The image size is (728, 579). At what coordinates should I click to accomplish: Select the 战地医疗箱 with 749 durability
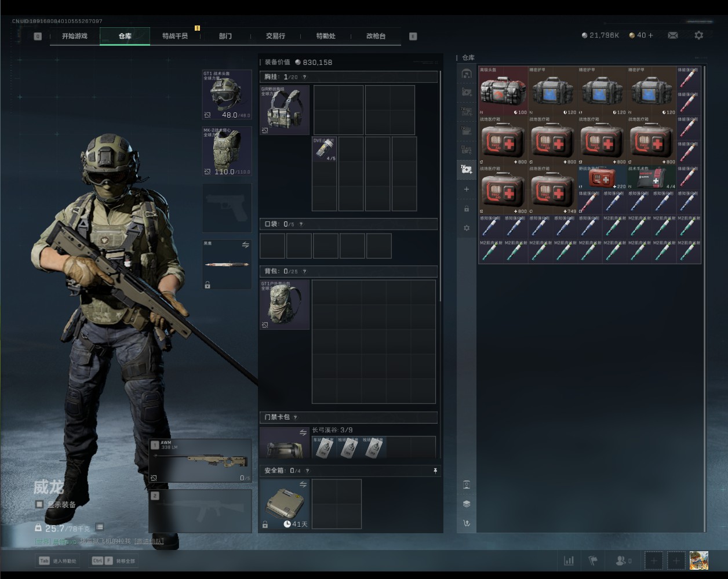coord(553,190)
